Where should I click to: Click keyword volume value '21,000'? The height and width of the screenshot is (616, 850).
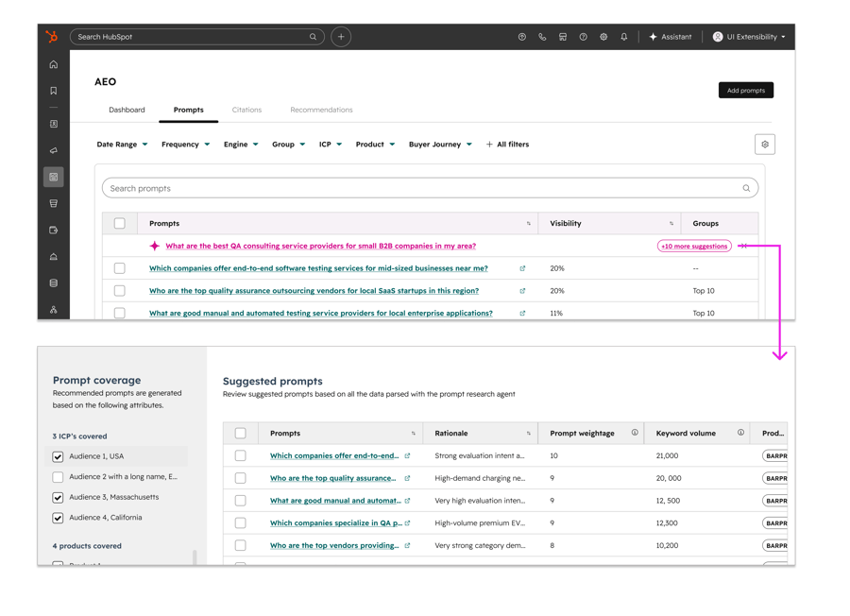tap(667, 455)
